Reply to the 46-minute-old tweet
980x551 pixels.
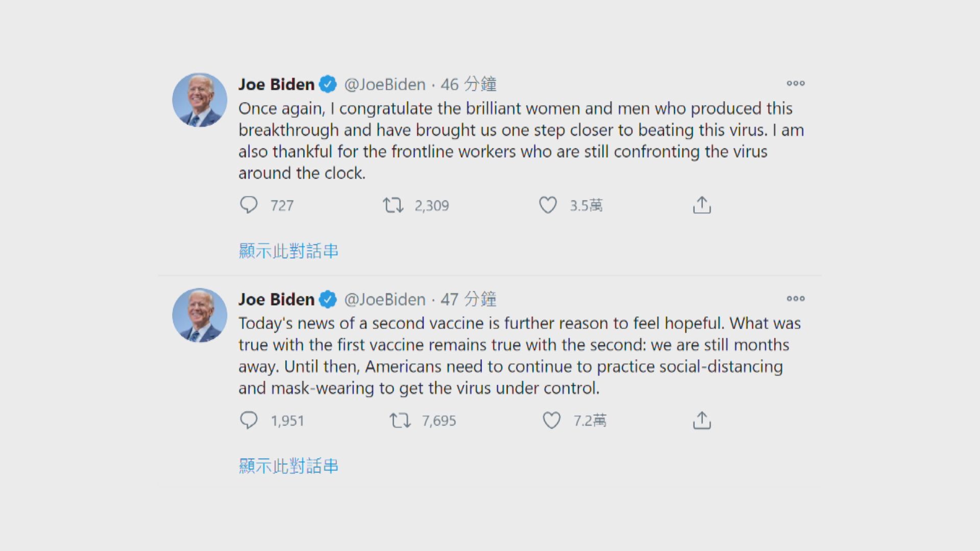249,205
